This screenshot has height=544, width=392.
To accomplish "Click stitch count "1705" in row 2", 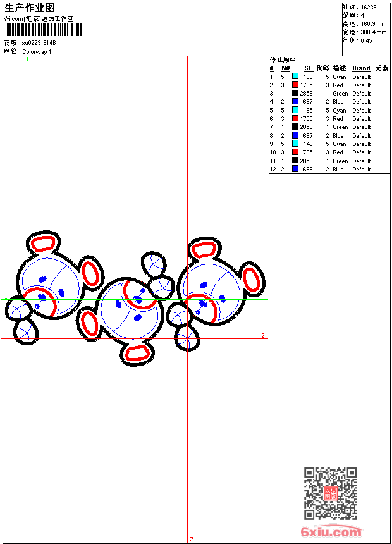I will point(306,85).
